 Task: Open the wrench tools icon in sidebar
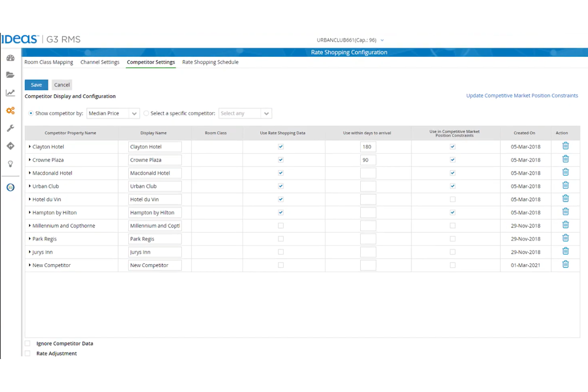pyautogui.click(x=10, y=128)
